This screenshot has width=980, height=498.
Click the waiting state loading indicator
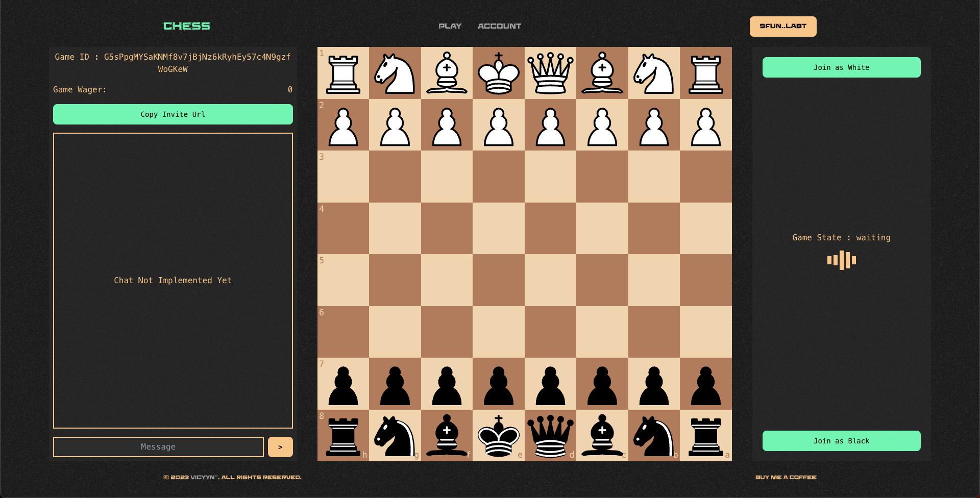[x=841, y=260]
